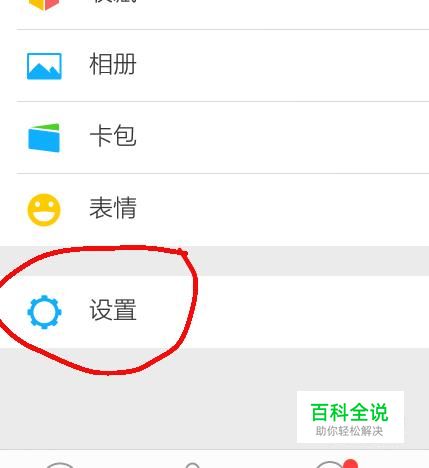This screenshot has width=429, height=468.
Task: Select the cut-off menu label at top
Action: coord(113,2)
